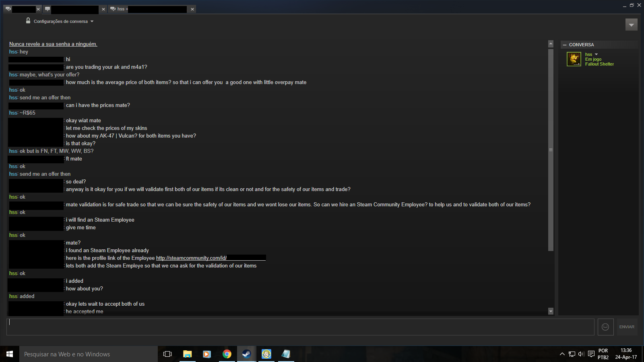Open the top-right chat options dropdown button
The height and width of the screenshot is (362, 644).
point(632,25)
